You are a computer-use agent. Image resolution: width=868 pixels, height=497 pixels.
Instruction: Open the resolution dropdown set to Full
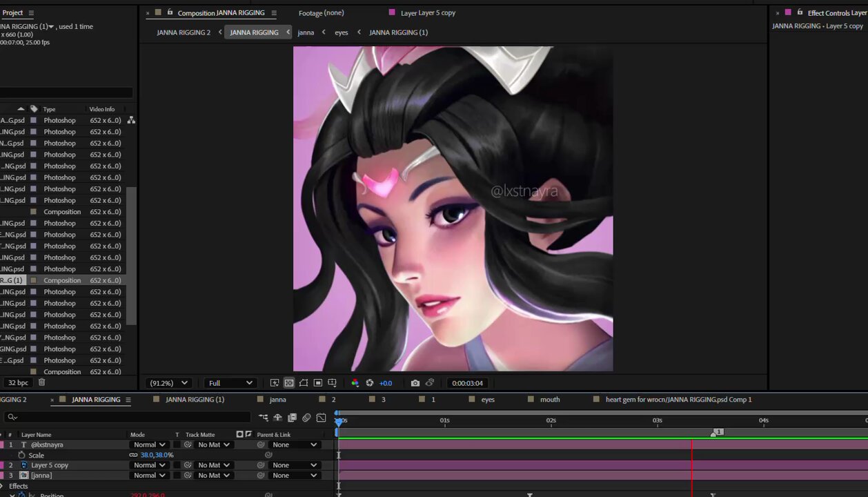pyautogui.click(x=230, y=383)
